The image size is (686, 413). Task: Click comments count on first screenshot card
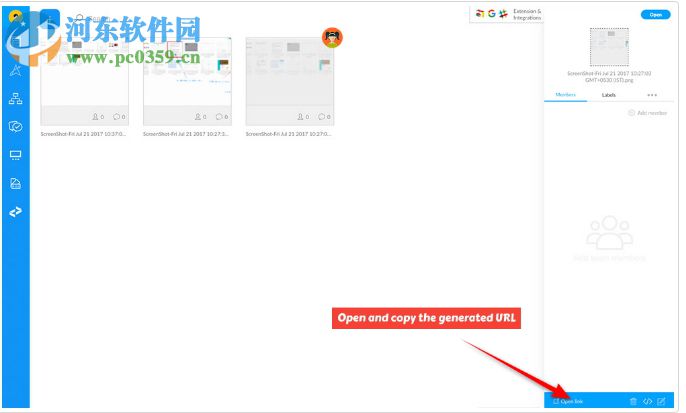click(x=119, y=117)
